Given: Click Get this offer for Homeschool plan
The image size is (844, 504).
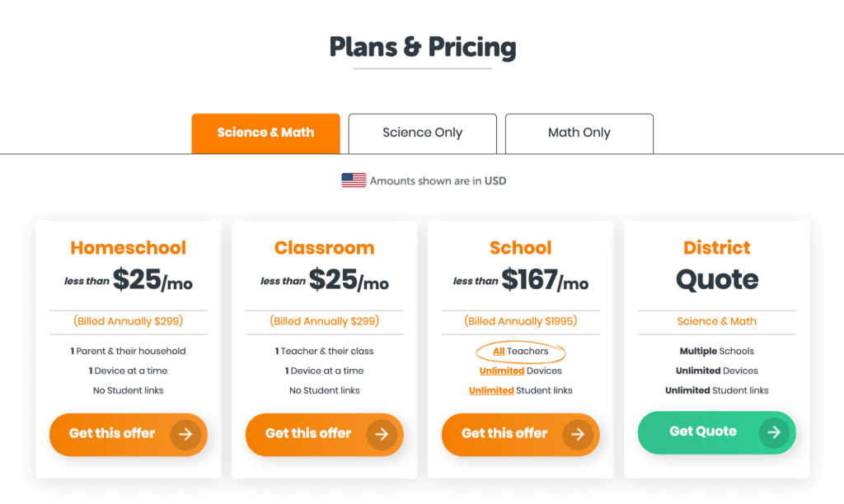Looking at the screenshot, I should (x=128, y=435).
